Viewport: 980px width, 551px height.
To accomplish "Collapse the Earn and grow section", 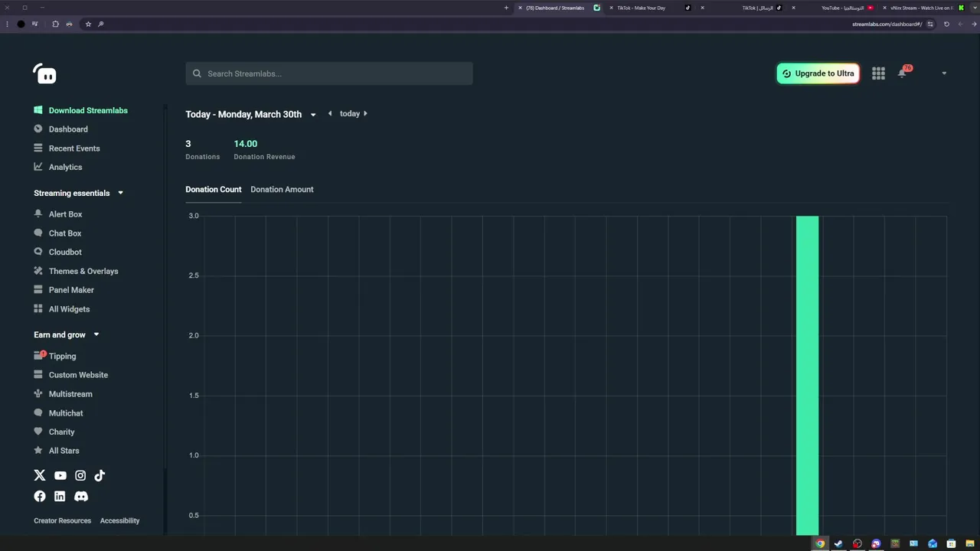I will coord(96,334).
